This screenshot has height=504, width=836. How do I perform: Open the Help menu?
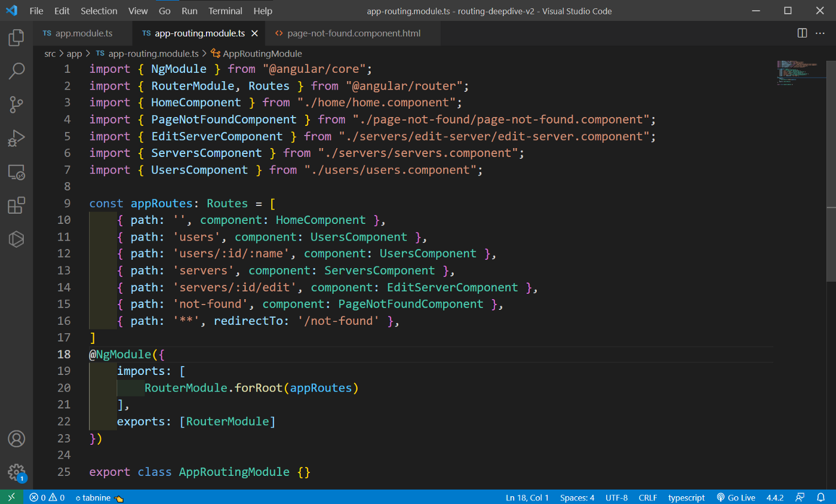pyautogui.click(x=263, y=11)
